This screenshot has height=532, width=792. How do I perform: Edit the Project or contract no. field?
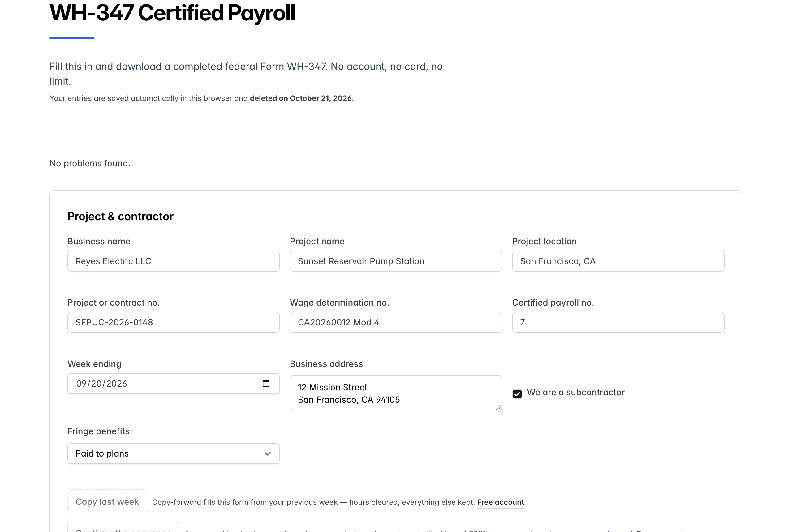point(173,322)
